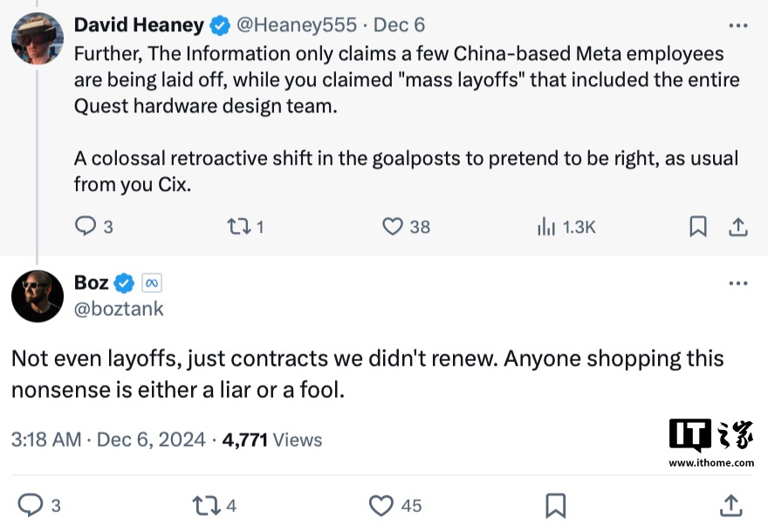The image size is (768, 532).
Task: Reply to Boz's tweet
Action: [x=31, y=504]
